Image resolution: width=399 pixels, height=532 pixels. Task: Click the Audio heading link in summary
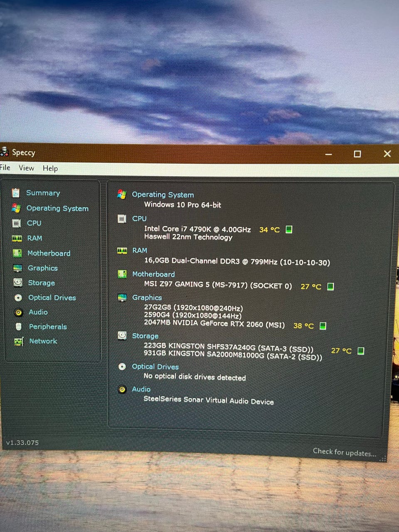(141, 389)
